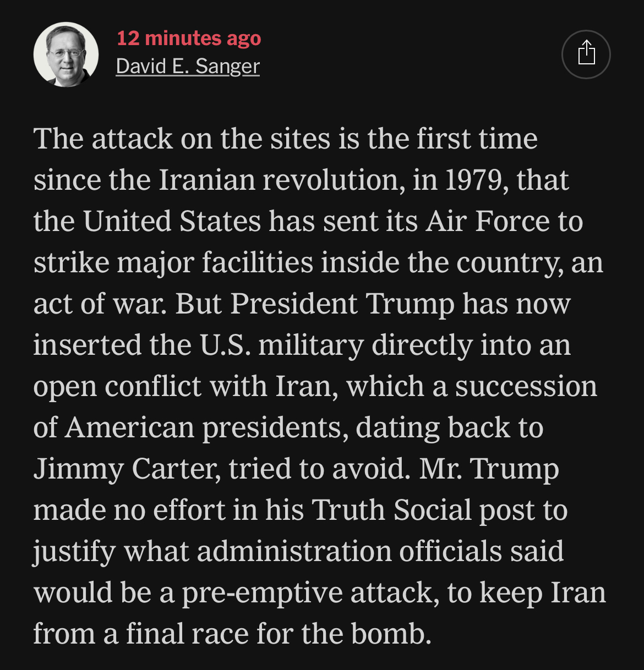This screenshot has width=644, height=670.
Task: Click the words "United States" in the paragraph
Action: point(172,221)
